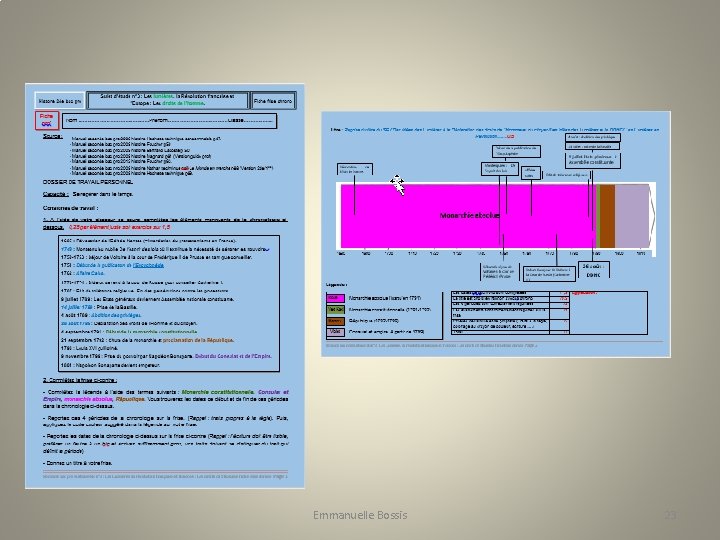
Task: Click the red 'Fiche' box on the worksheet
Action: coord(47,120)
